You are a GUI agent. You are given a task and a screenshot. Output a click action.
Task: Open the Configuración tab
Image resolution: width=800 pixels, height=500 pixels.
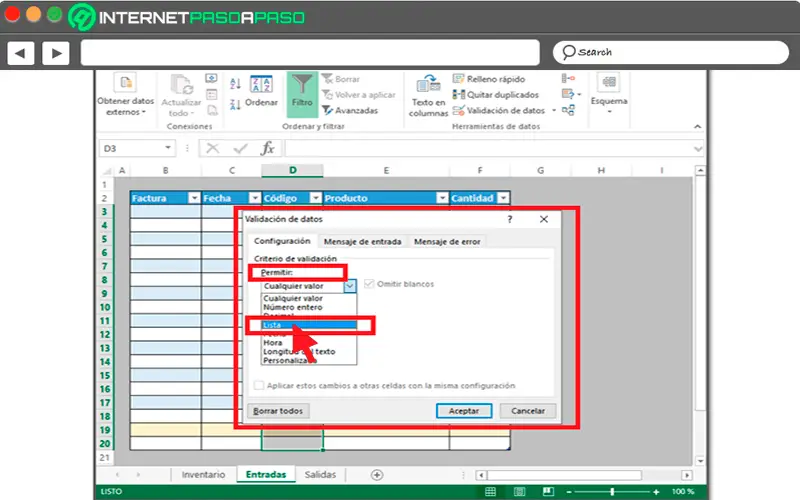282,241
